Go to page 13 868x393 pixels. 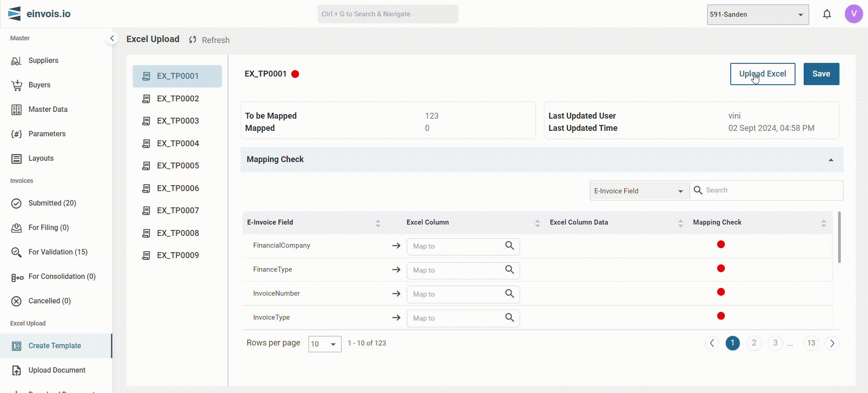[x=811, y=343]
